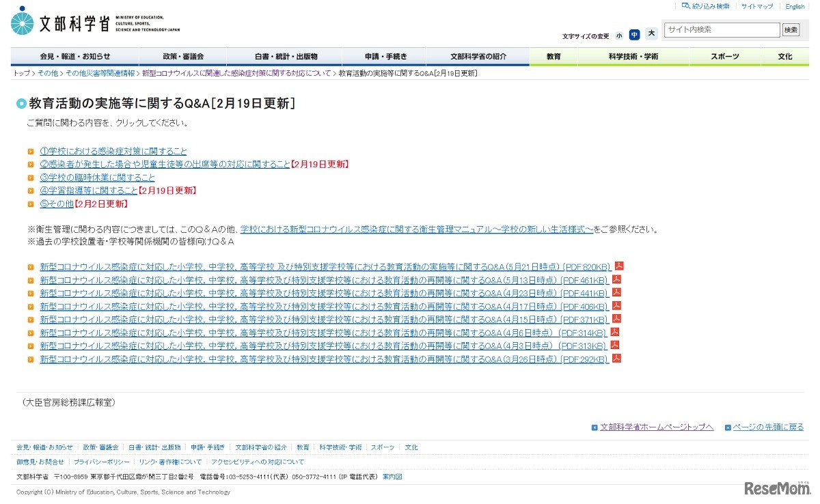The height and width of the screenshot is (504, 820).
Task: Set text size to 小
Action: click(619, 35)
